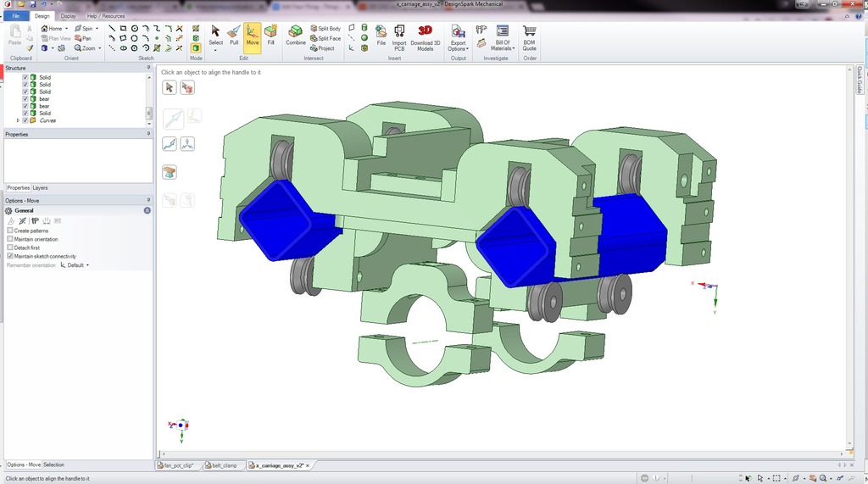
Task: Click Split Body in Intersect group
Action: (325, 28)
